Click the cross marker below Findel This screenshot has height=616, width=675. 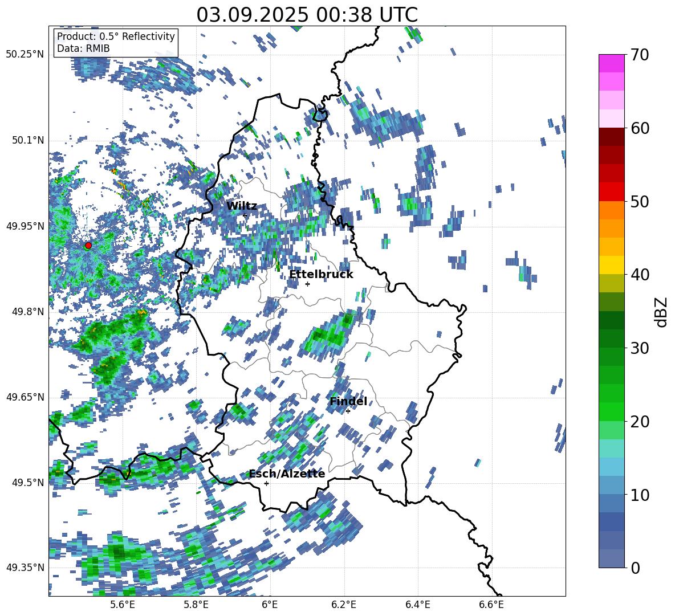(x=348, y=411)
